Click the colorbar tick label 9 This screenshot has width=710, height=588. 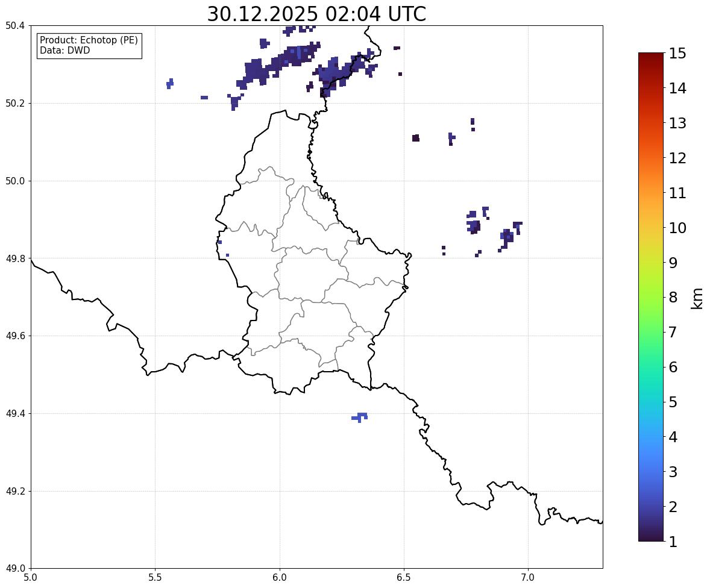coord(673,263)
